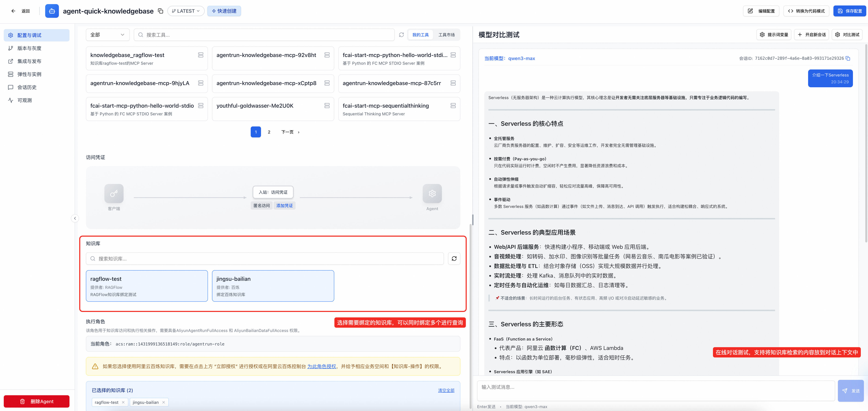The image size is (868, 411).
Task: Refresh the knowledge base list
Action: click(x=454, y=259)
